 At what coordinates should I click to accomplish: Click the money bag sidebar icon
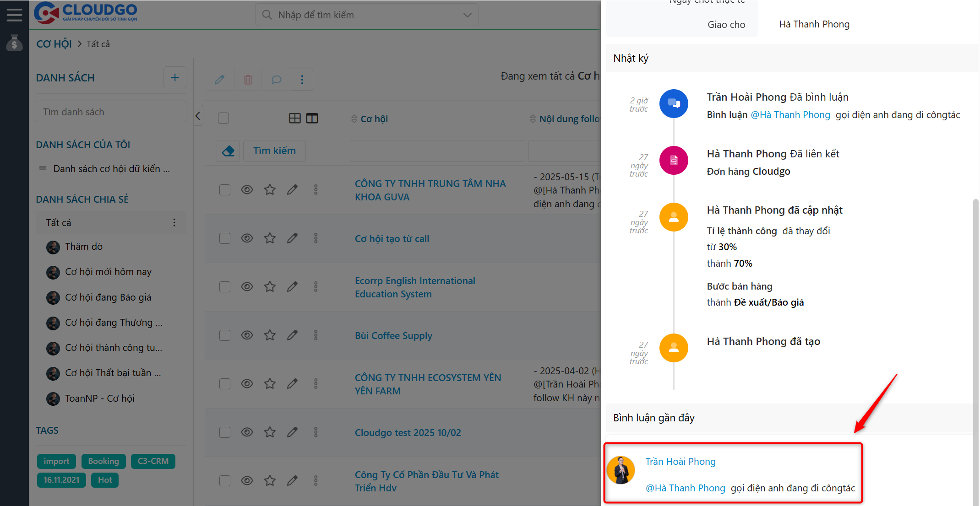[x=14, y=43]
